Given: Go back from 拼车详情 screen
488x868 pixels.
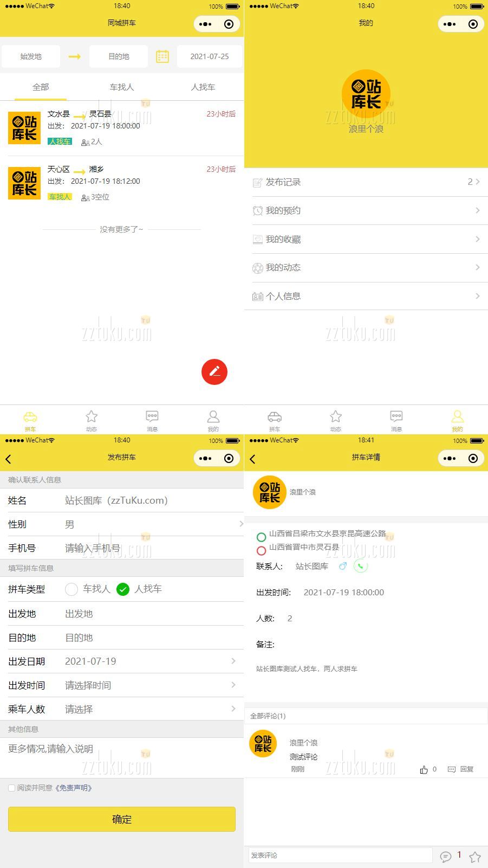Looking at the screenshot, I should point(252,459).
